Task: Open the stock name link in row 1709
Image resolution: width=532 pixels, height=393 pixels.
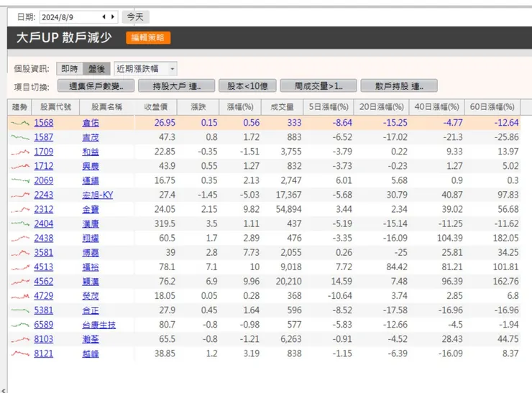Action: tap(91, 152)
